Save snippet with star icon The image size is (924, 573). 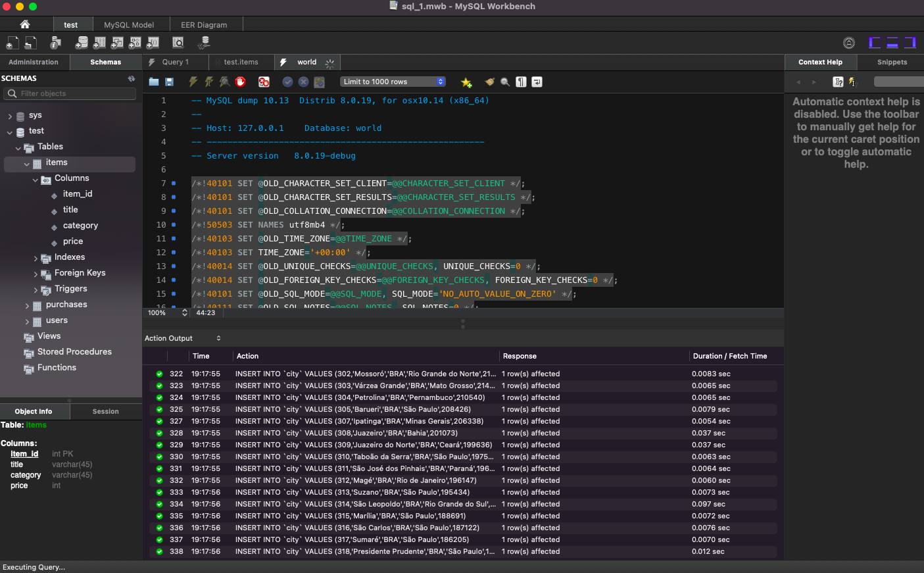point(466,82)
